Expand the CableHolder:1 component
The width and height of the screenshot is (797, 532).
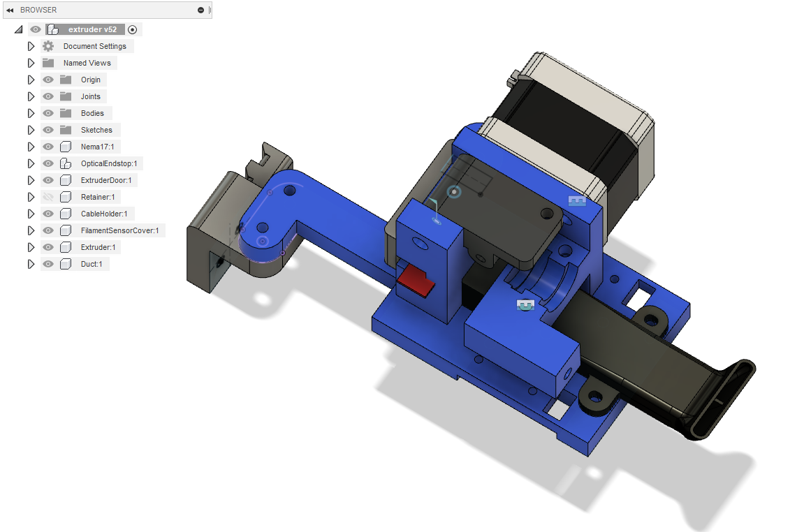coord(31,214)
